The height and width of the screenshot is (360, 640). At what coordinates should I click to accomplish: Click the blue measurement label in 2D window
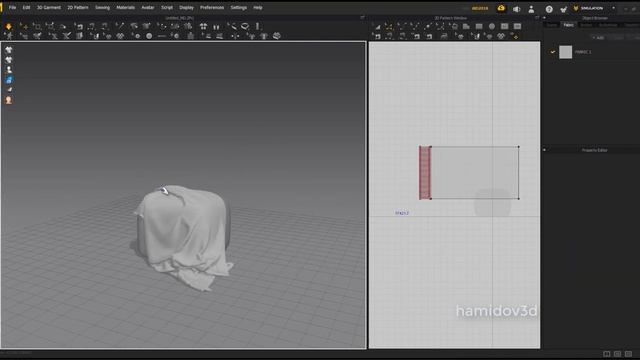[x=402, y=213]
